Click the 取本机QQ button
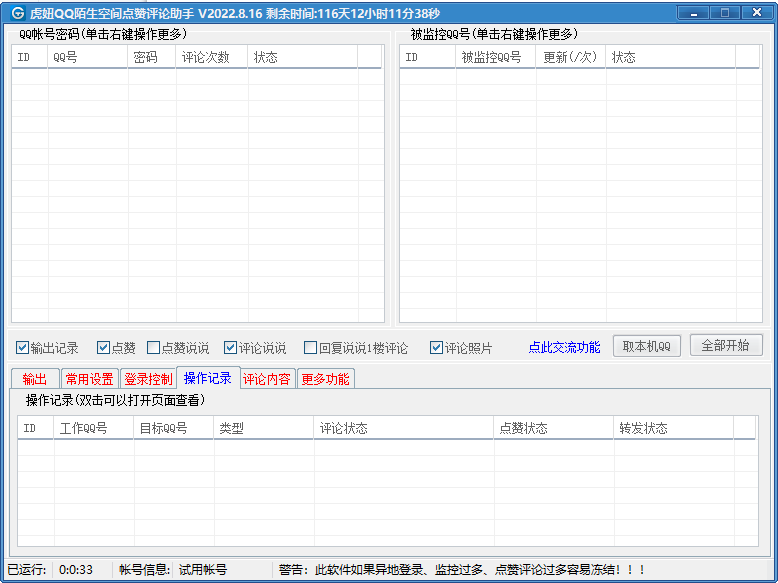The image size is (778, 583). [647, 346]
